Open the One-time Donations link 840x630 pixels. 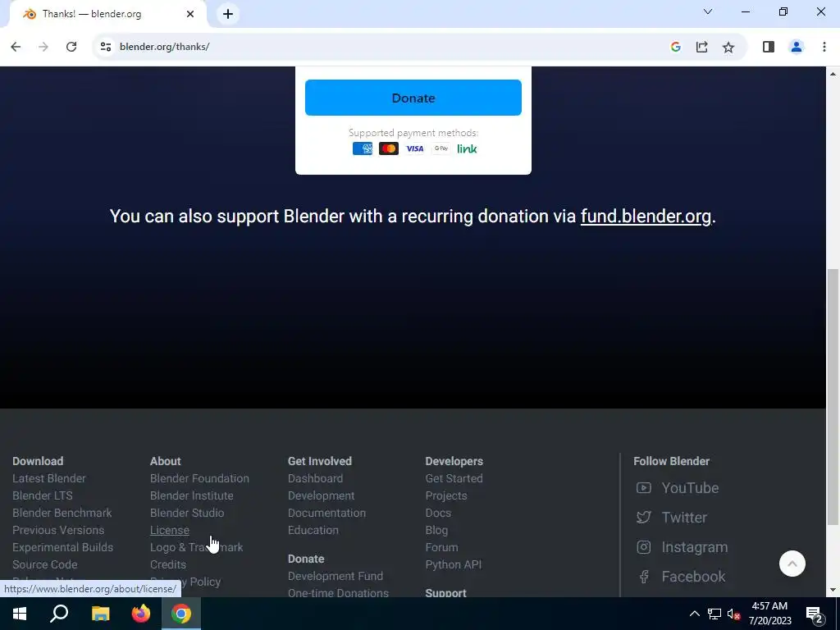[x=338, y=592]
